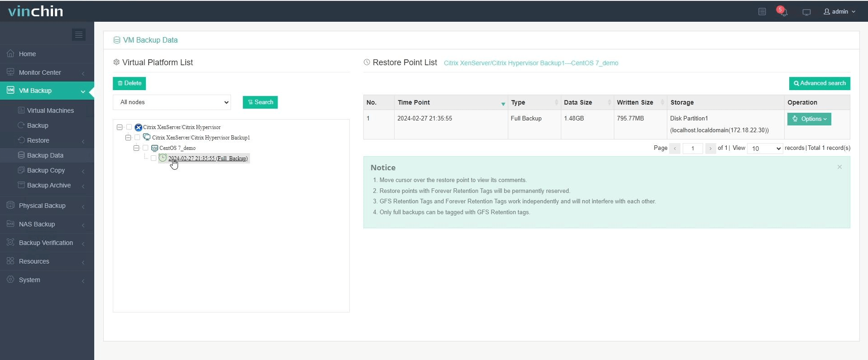Click the Search button

coord(260,102)
